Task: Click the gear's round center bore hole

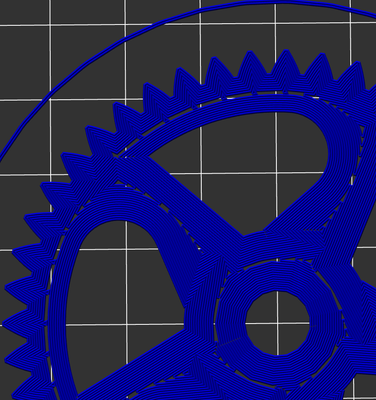Action: pyautogui.click(x=277, y=323)
